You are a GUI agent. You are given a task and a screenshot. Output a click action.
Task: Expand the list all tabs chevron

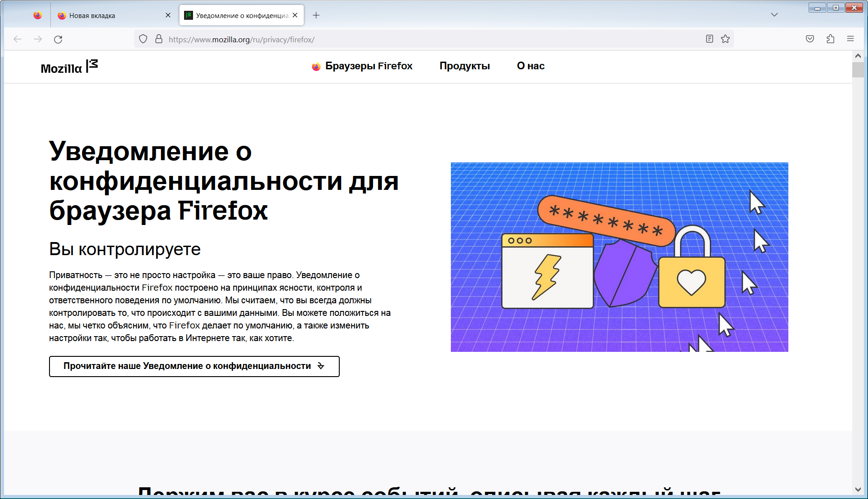pos(774,15)
